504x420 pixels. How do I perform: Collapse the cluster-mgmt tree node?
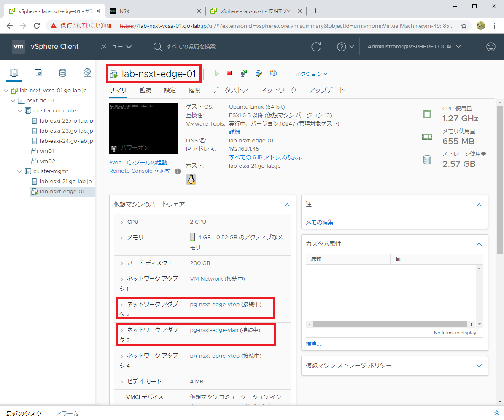click(19, 171)
